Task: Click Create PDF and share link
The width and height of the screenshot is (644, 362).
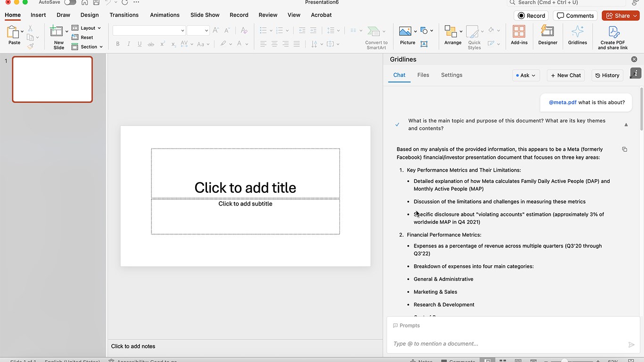Action: [613, 38]
